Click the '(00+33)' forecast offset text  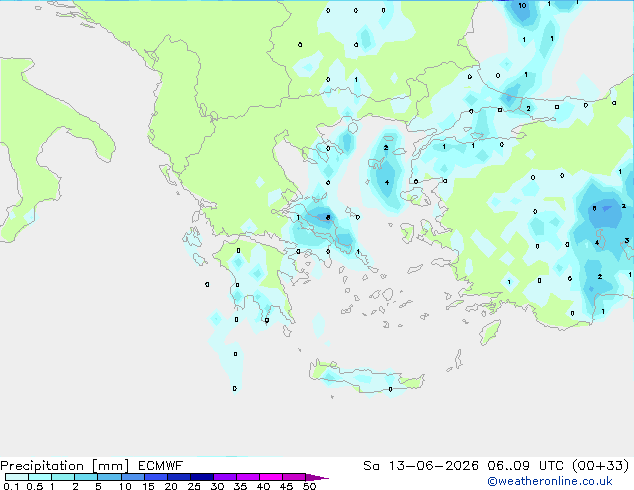click(601, 466)
